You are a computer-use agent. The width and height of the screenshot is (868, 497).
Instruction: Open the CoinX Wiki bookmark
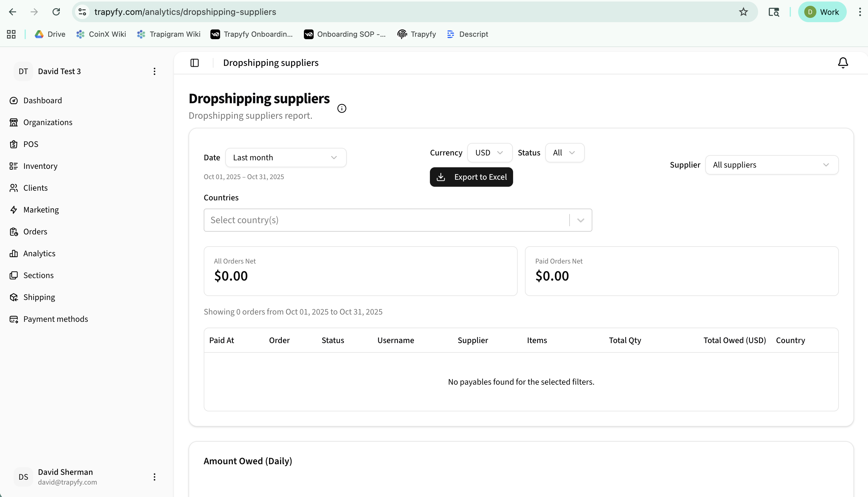(101, 34)
